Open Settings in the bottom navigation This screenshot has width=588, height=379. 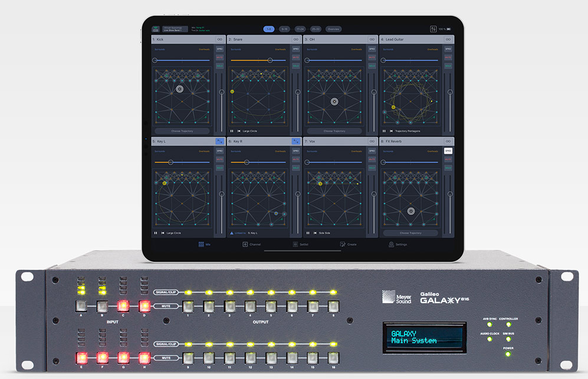point(392,244)
